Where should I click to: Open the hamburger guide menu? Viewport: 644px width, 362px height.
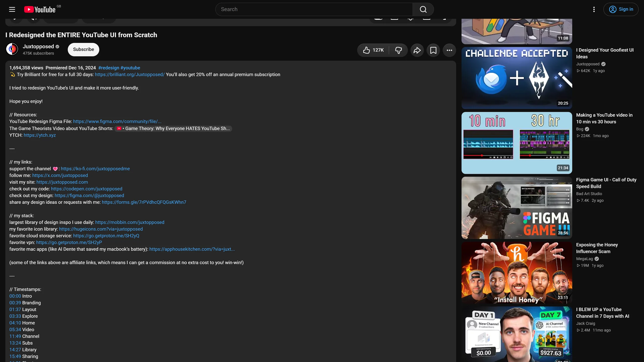click(12, 9)
